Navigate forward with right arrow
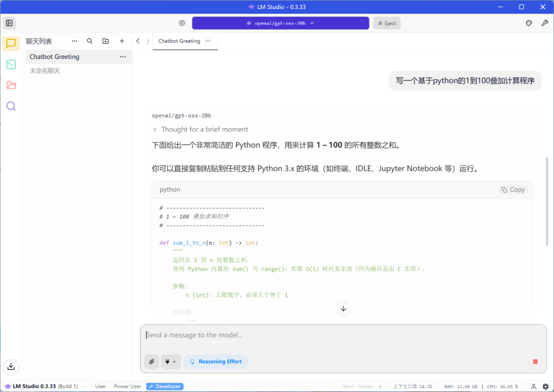Image resolution: width=554 pixels, height=392 pixels. pyautogui.click(x=148, y=41)
